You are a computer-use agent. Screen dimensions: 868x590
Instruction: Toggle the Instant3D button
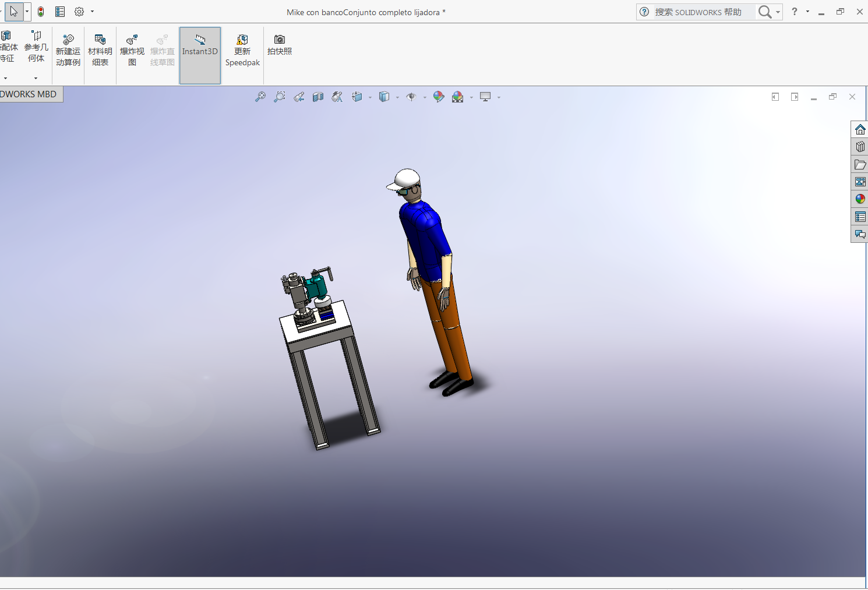tap(200, 55)
